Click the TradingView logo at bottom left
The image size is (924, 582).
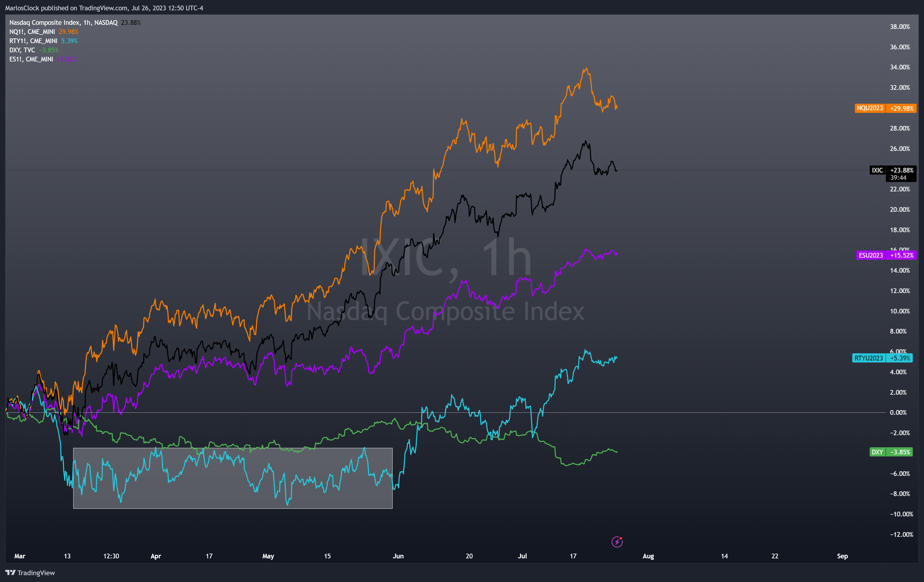(30, 573)
